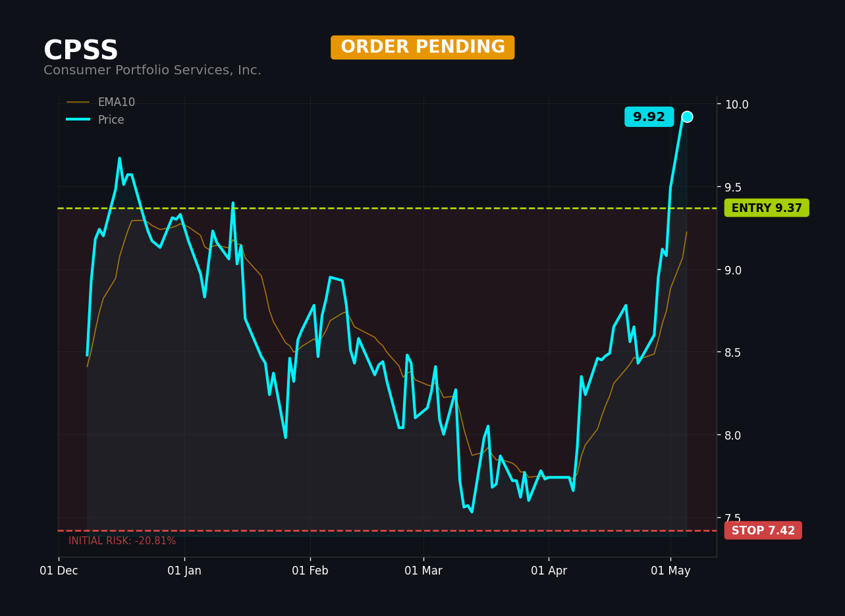The image size is (845, 616).
Task: Click the 9.0 price axis value
Action: tap(734, 270)
